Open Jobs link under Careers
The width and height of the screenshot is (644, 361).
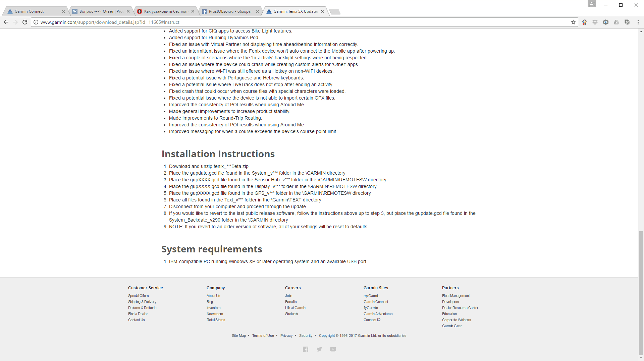[x=288, y=296]
